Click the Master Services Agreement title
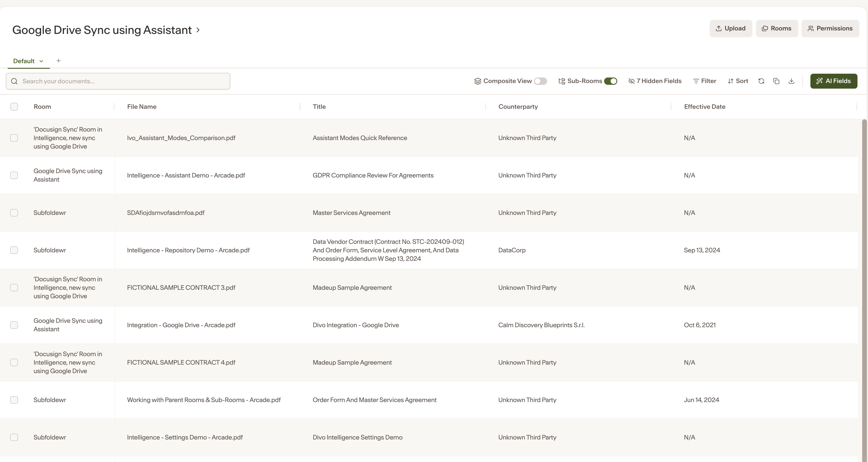Viewport: 868px width, 462px height. click(352, 213)
